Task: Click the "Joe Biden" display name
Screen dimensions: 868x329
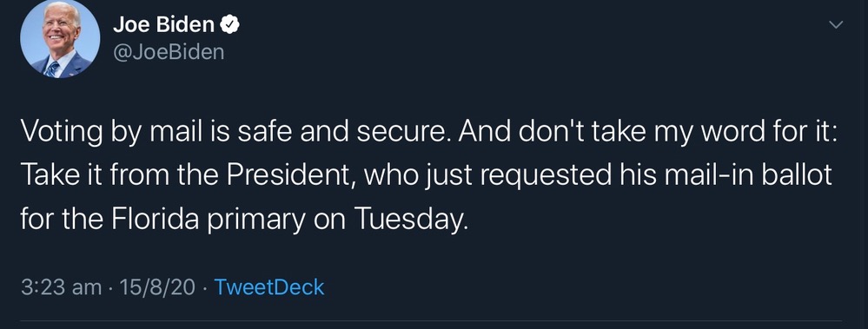Action: click(x=163, y=25)
